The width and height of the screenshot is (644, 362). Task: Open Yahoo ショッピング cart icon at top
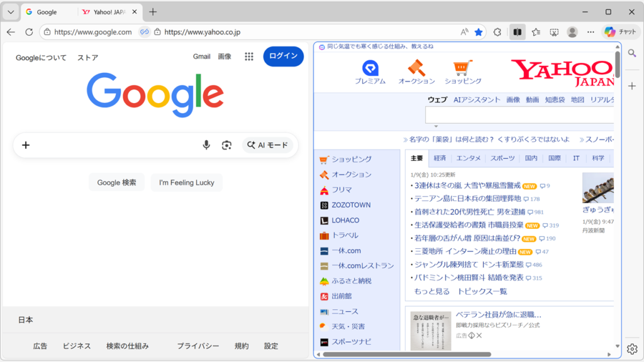click(x=464, y=66)
